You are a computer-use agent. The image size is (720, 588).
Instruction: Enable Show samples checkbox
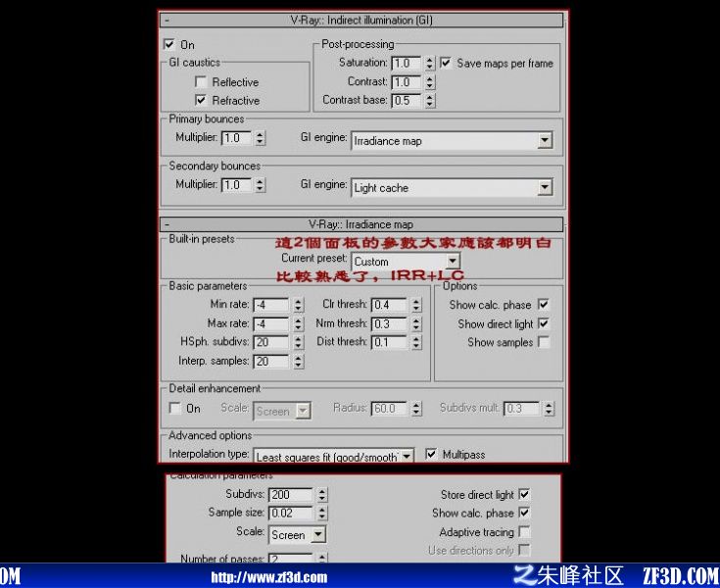point(544,342)
